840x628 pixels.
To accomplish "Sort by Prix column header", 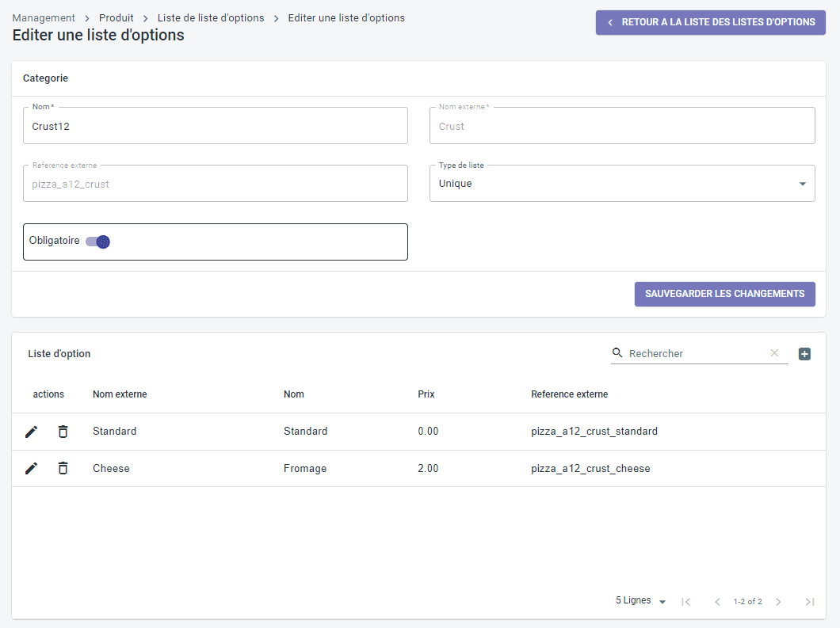I will pos(426,394).
